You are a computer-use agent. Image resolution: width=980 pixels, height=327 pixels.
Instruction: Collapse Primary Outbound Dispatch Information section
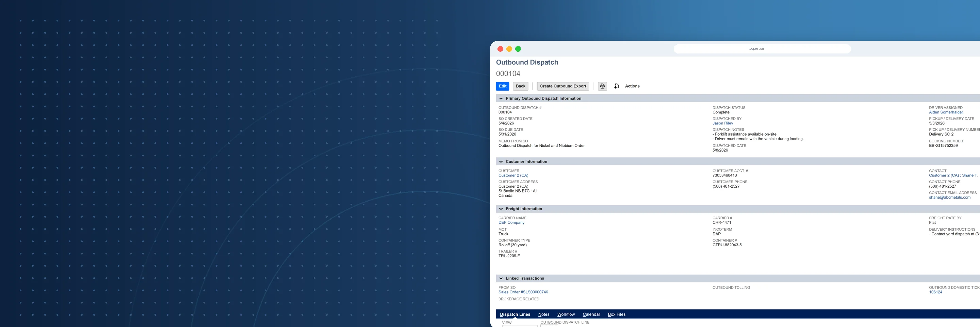click(501, 98)
